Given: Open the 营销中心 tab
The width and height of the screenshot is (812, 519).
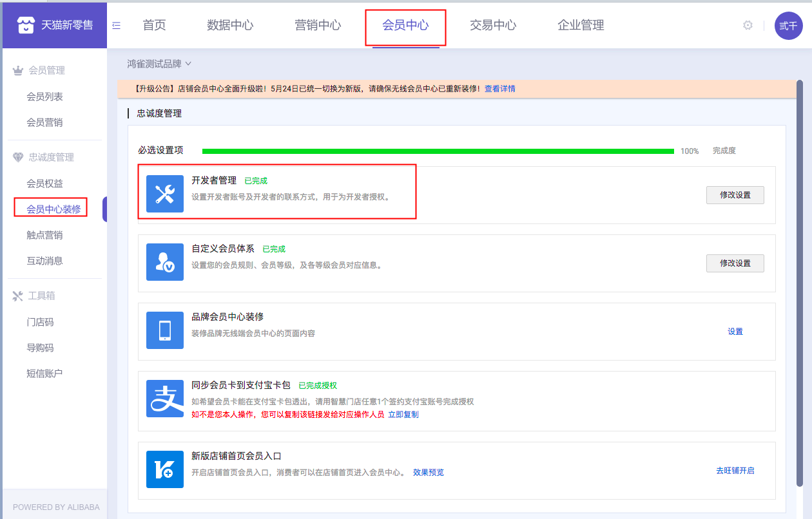Looking at the screenshot, I should (x=318, y=25).
